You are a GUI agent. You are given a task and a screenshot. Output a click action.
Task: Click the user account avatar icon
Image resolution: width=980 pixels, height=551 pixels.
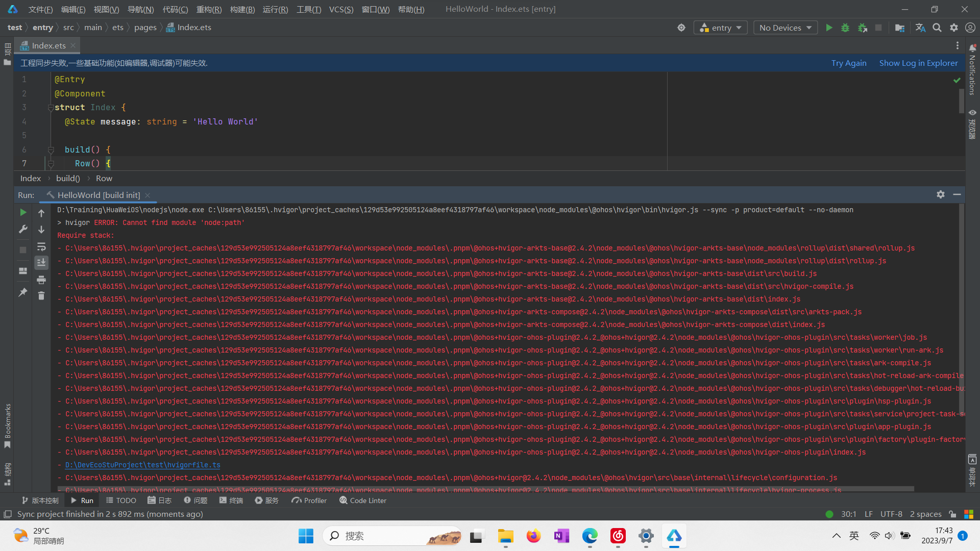970,28
